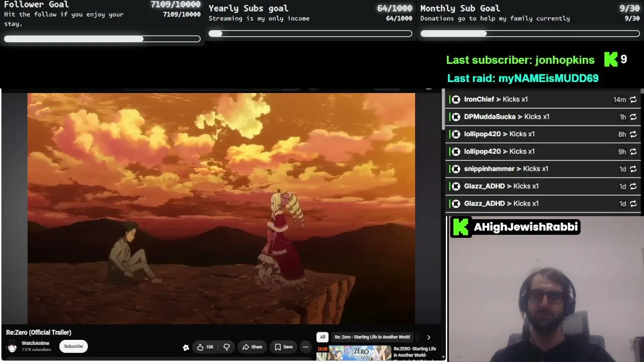Click the green Kick logo beside the number 9
The image size is (644, 362).
click(x=611, y=60)
